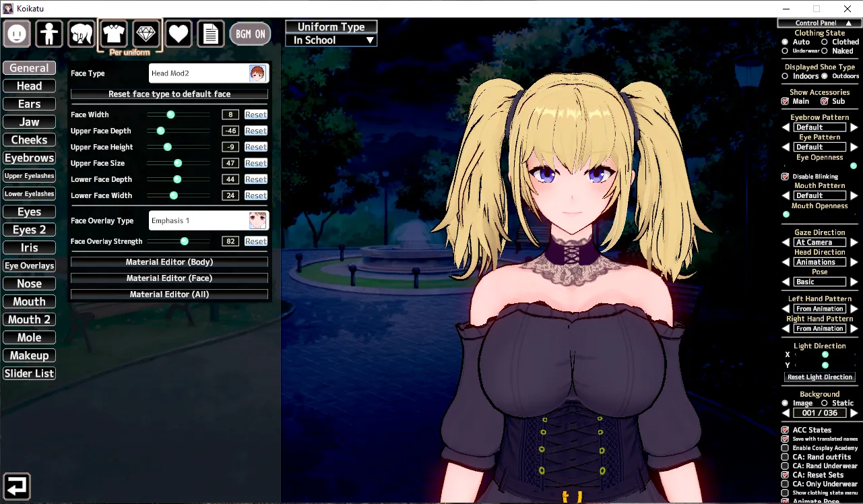863x504 pixels.
Task: Open the Ears tab
Action: click(29, 104)
